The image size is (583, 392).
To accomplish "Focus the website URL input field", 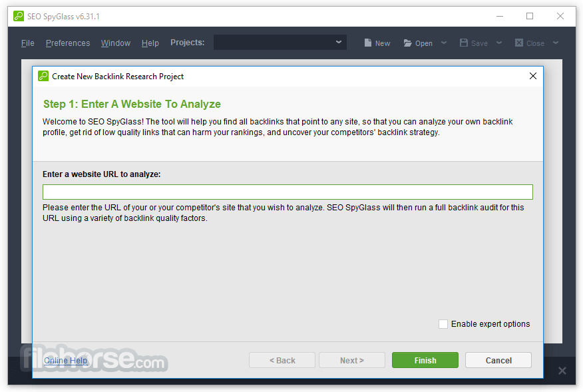I will coord(288,192).
